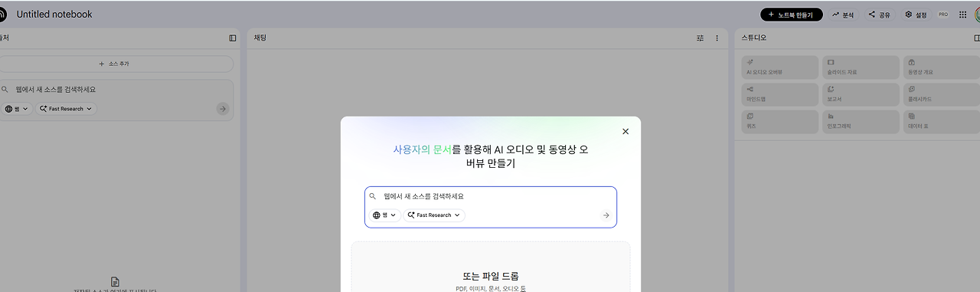Click the submit arrow in the sources panel
This screenshot has width=980, height=292.
pyautogui.click(x=223, y=109)
